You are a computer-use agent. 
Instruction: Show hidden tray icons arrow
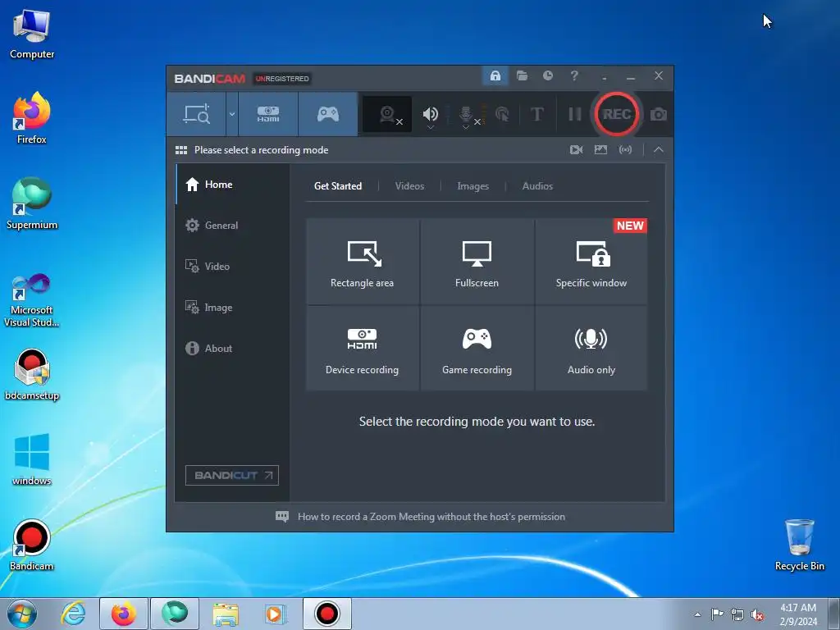tap(697, 614)
